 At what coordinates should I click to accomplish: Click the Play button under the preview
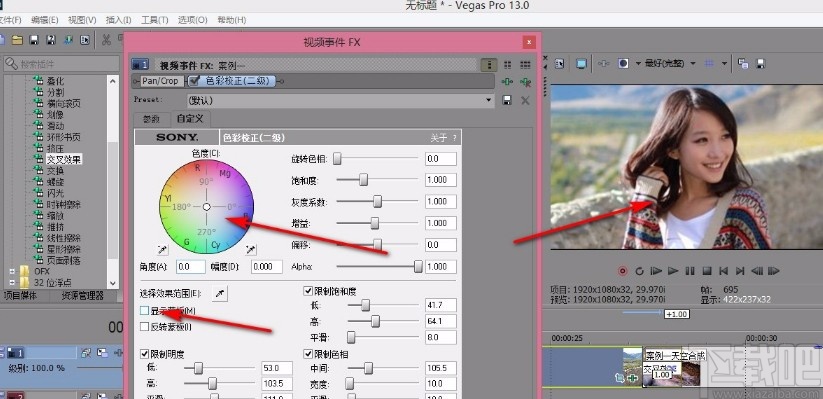(673, 271)
